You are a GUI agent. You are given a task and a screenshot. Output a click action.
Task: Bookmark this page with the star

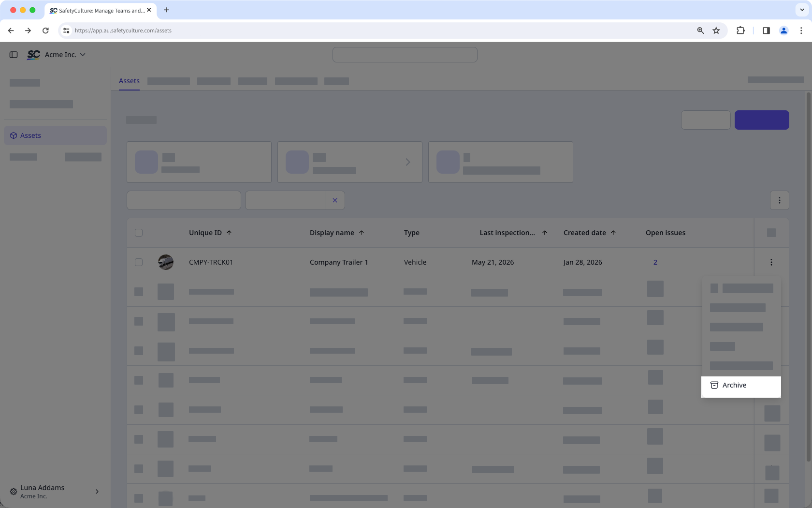tap(716, 30)
